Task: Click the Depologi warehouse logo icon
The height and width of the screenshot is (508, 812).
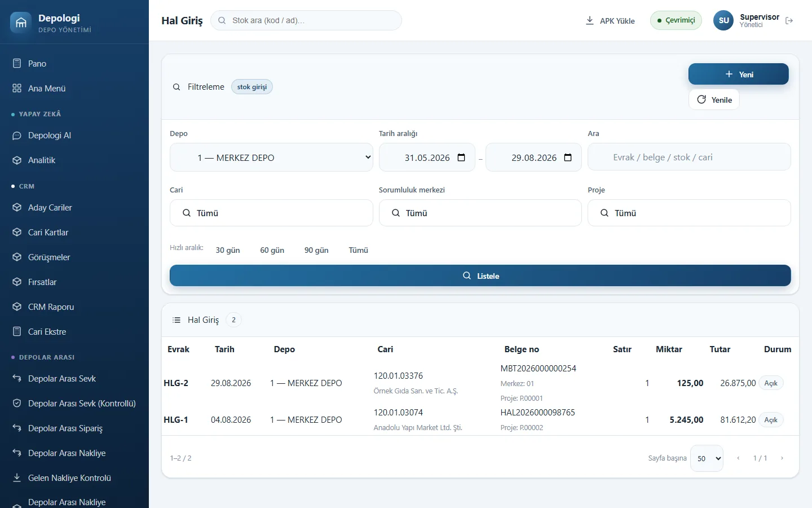Action: pyautogui.click(x=21, y=23)
